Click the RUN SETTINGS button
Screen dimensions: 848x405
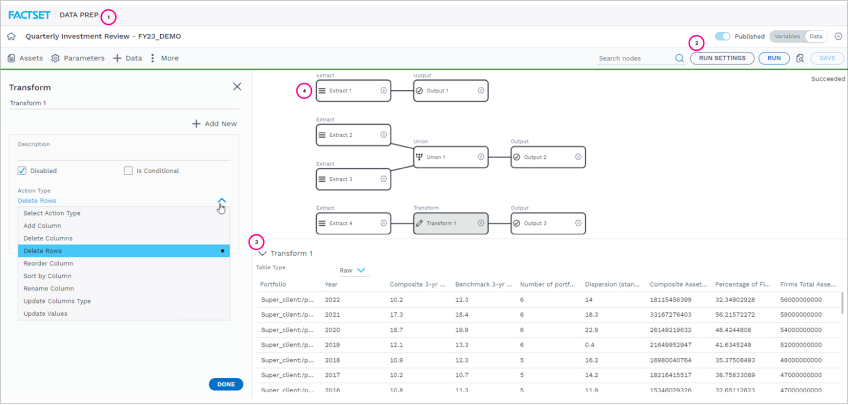(722, 58)
